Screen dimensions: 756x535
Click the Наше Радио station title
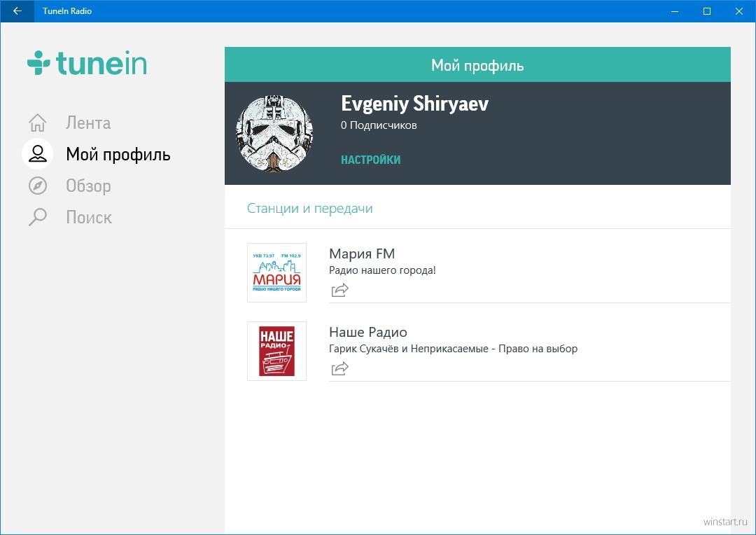coord(368,332)
